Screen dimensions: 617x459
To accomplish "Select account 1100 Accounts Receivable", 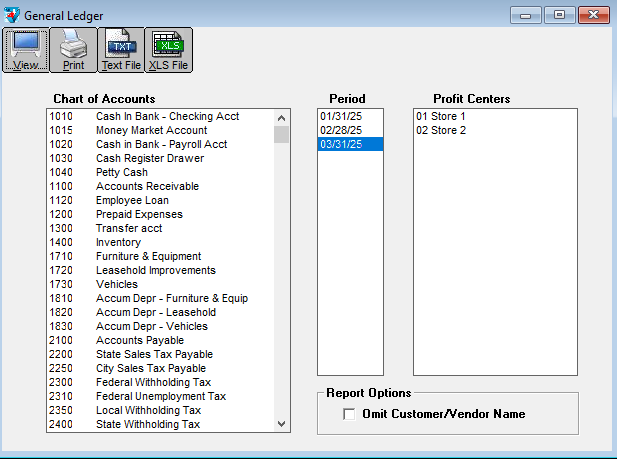I will 147,186.
